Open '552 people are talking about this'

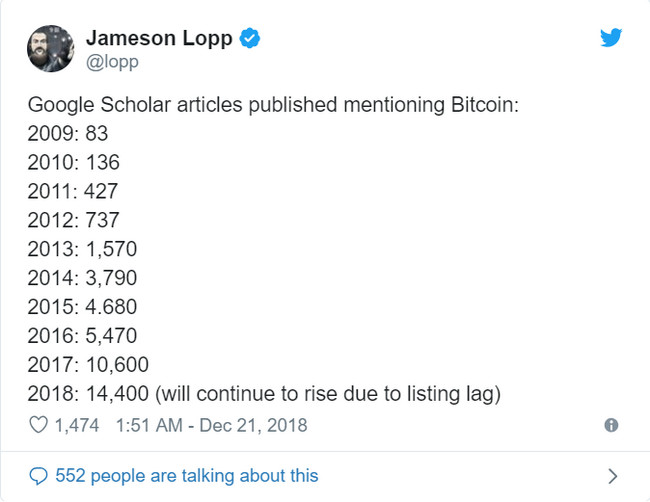click(187, 475)
